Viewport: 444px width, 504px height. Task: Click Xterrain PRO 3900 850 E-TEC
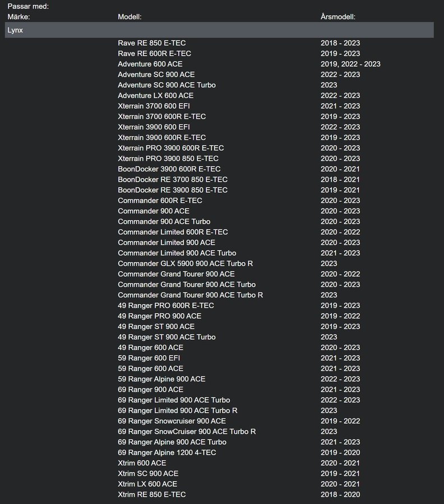click(168, 158)
